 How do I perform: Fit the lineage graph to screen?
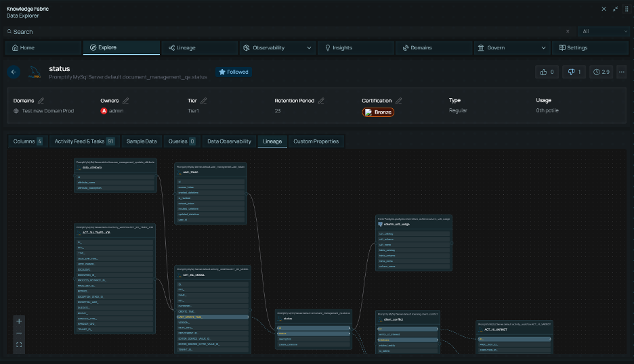click(19, 345)
